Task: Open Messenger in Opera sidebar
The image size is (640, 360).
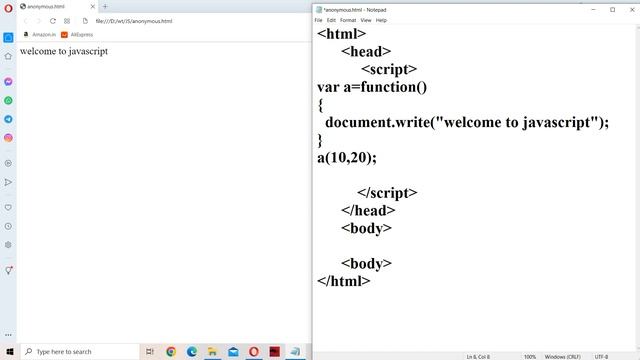Action: (8, 82)
